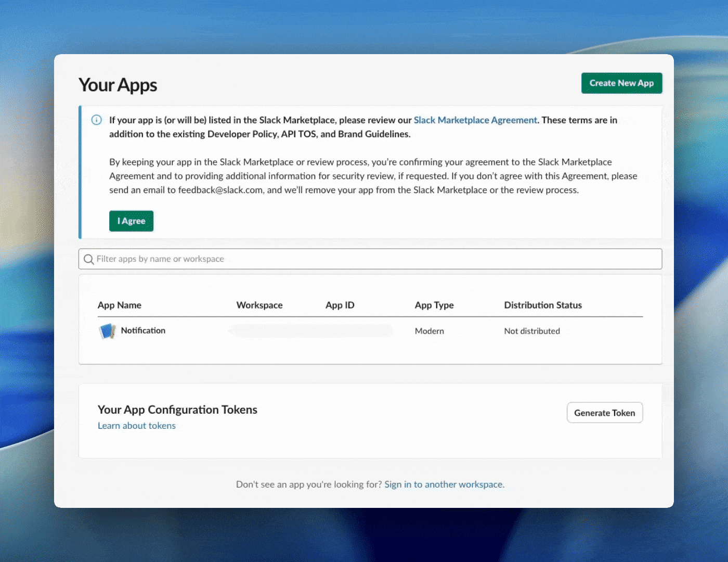The height and width of the screenshot is (562, 728).
Task: Click the App Type column header
Action: (x=434, y=305)
